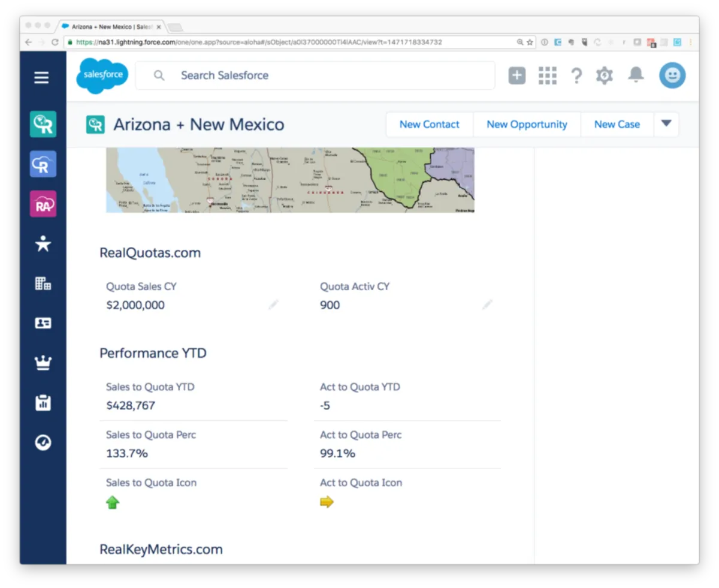719x588 pixels.
Task: Click the territory map image
Action: [x=291, y=180]
